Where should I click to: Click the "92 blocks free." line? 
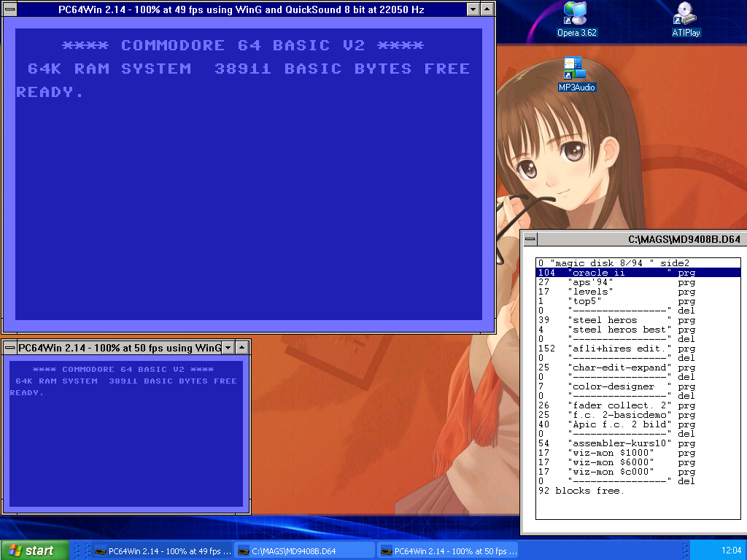[x=638, y=491]
